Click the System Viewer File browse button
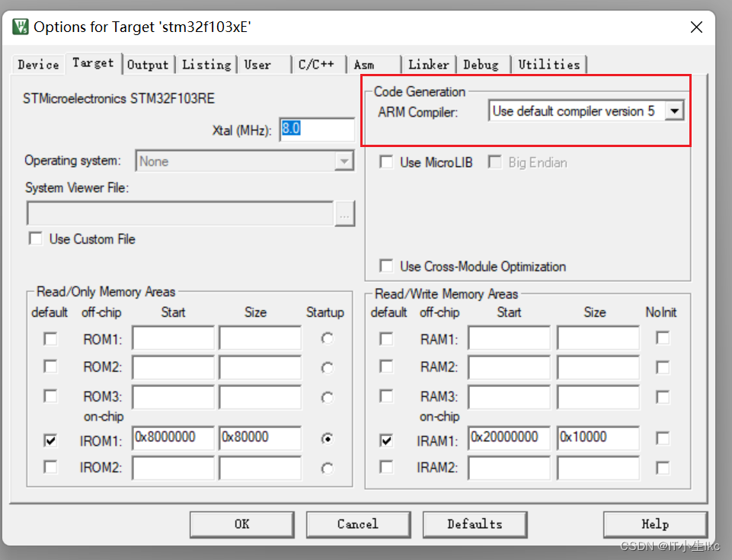 coord(344,213)
